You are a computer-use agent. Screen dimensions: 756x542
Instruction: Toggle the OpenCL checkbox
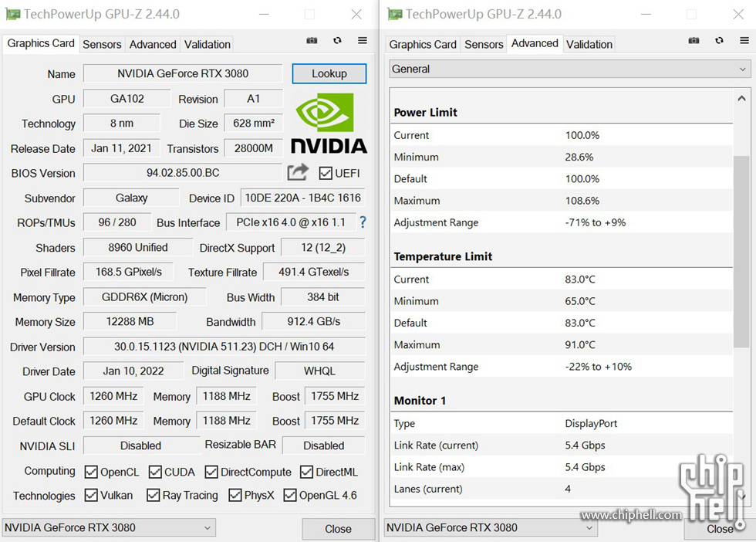click(91, 472)
